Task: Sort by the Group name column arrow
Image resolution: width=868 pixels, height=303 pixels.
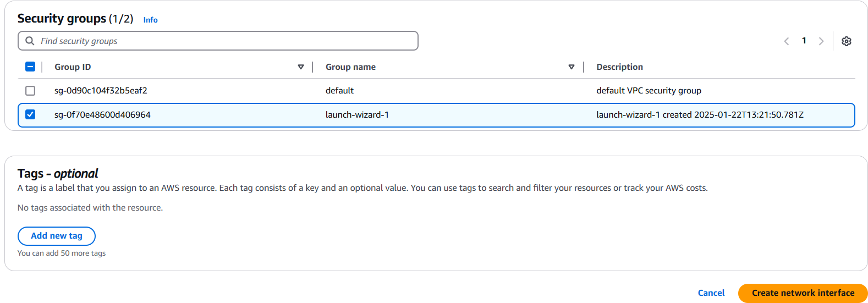Action: pos(572,67)
